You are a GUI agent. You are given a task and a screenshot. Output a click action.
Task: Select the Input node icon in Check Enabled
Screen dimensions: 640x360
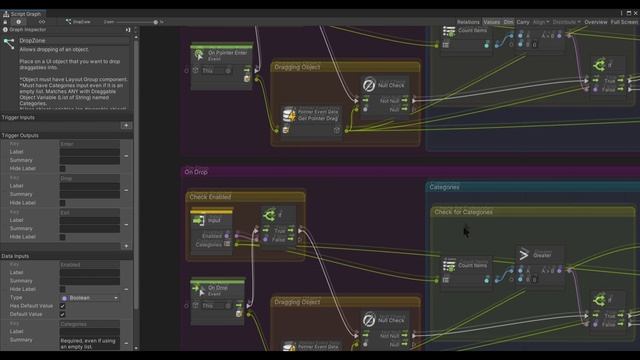(x=199, y=221)
